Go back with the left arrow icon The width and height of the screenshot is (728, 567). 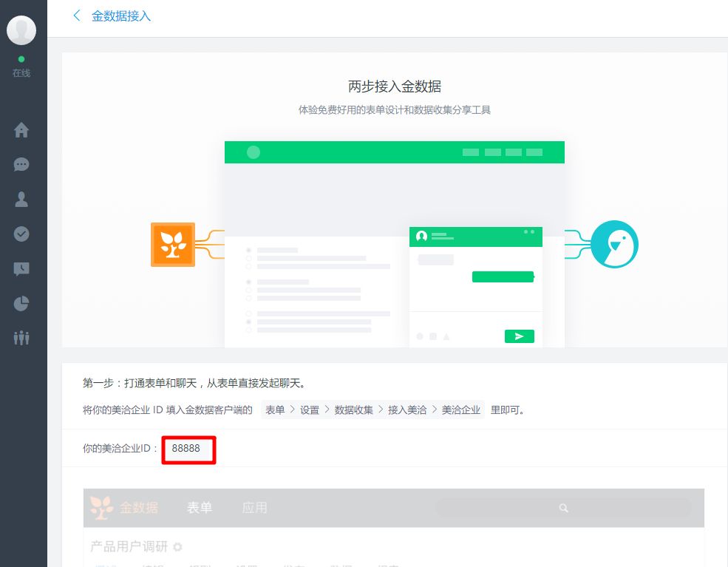coord(77,16)
